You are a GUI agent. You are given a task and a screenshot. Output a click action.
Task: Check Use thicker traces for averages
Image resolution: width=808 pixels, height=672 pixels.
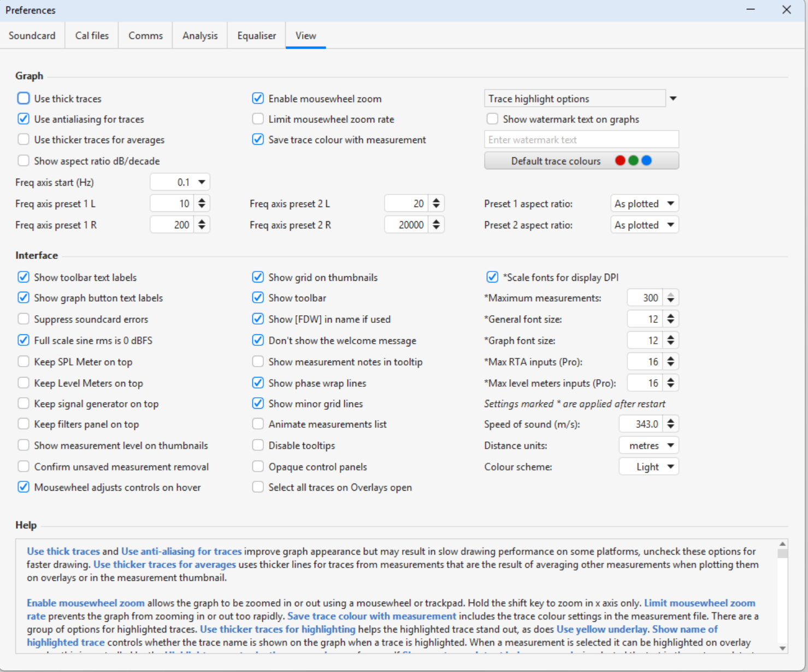[23, 140]
